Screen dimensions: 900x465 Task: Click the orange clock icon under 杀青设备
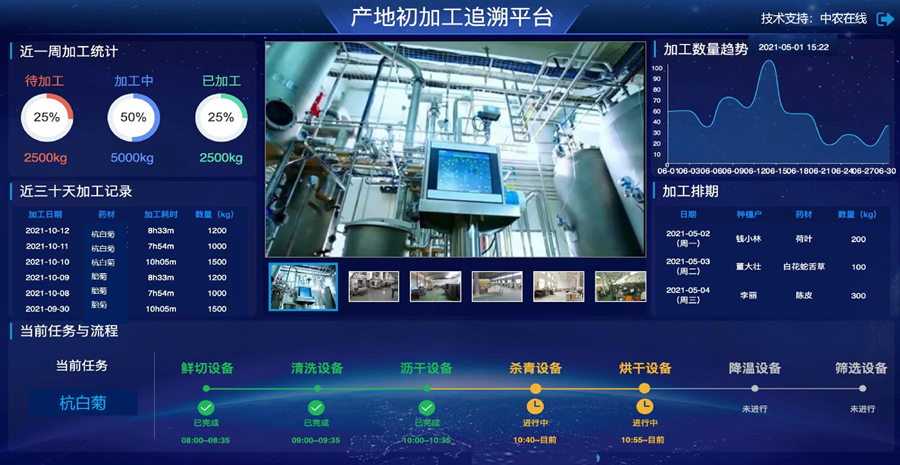tap(535, 406)
